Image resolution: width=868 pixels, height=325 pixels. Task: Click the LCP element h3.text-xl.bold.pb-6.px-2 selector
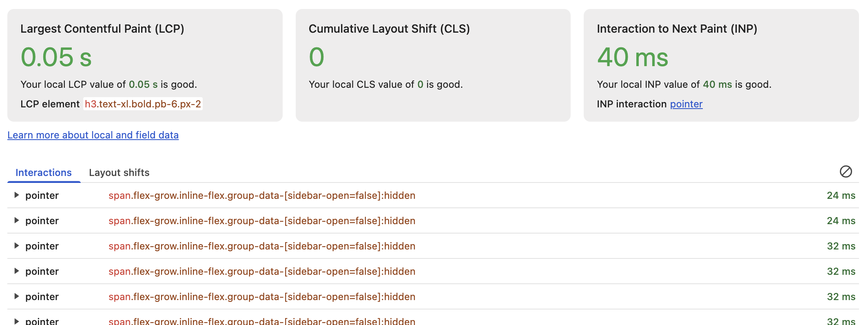[x=143, y=104]
